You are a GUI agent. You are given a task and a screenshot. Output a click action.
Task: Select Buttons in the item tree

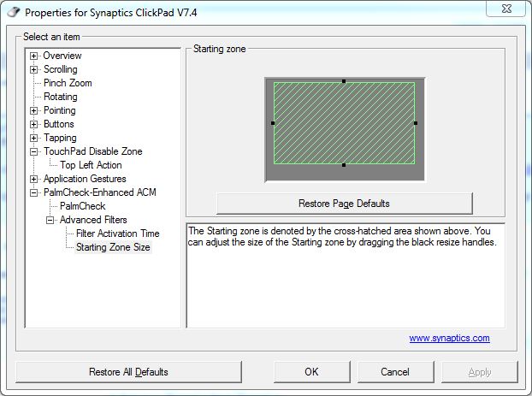click(x=59, y=124)
